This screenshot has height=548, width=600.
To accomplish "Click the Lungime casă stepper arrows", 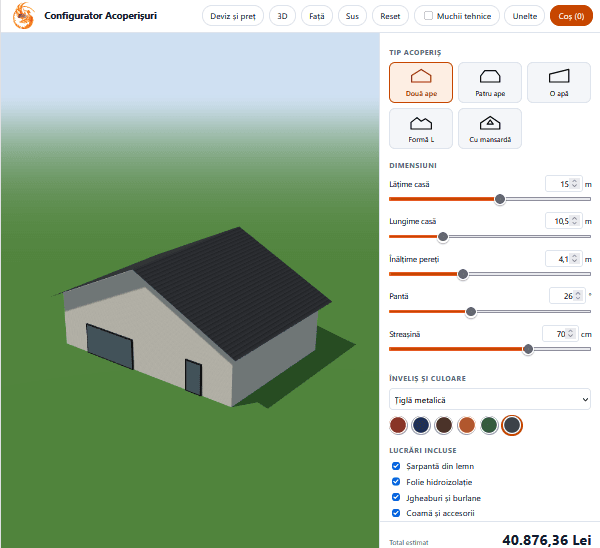I will coord(574,221).
